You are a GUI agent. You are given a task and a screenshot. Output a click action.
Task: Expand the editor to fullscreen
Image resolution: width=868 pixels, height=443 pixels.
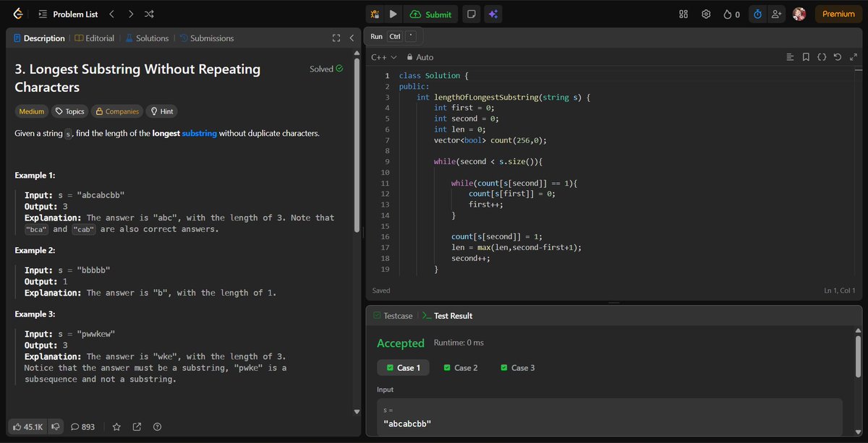(852, 57)
